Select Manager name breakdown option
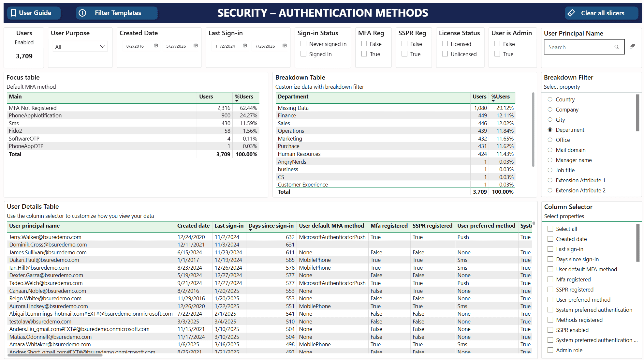Image resolution: width=644 pixels, height=360 pixels. (x=550, y=160)
